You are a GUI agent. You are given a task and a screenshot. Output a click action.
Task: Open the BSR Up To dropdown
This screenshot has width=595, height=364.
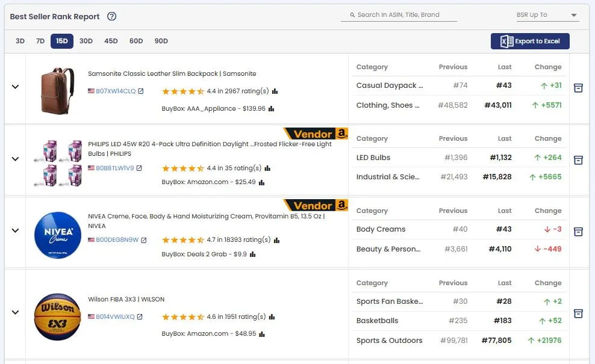click(x=547, y=15)
